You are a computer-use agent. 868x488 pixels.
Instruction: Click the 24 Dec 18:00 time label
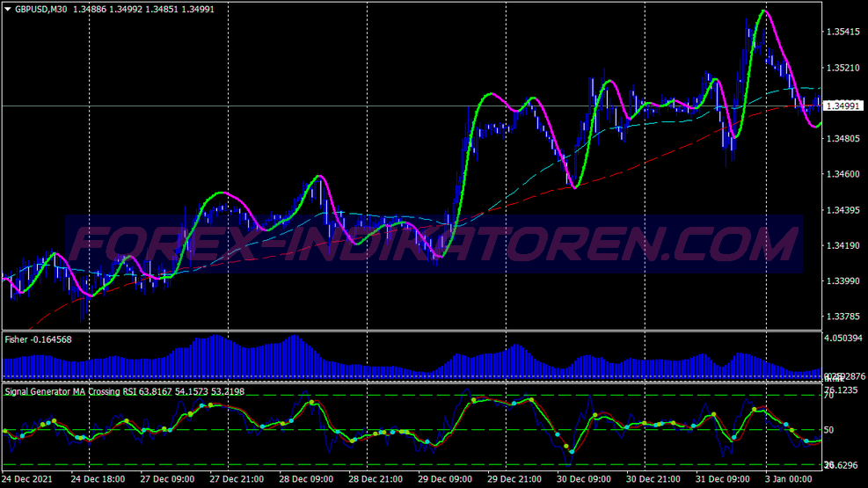(98, 479)
